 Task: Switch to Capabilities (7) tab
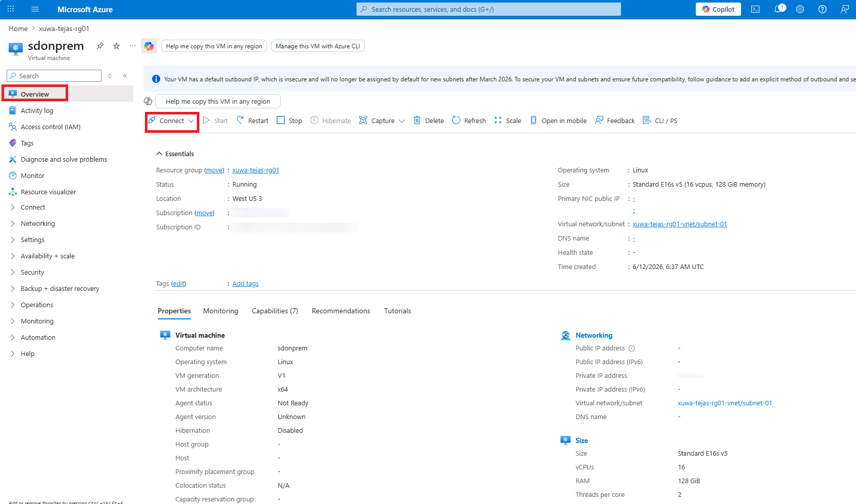[275, 311]
